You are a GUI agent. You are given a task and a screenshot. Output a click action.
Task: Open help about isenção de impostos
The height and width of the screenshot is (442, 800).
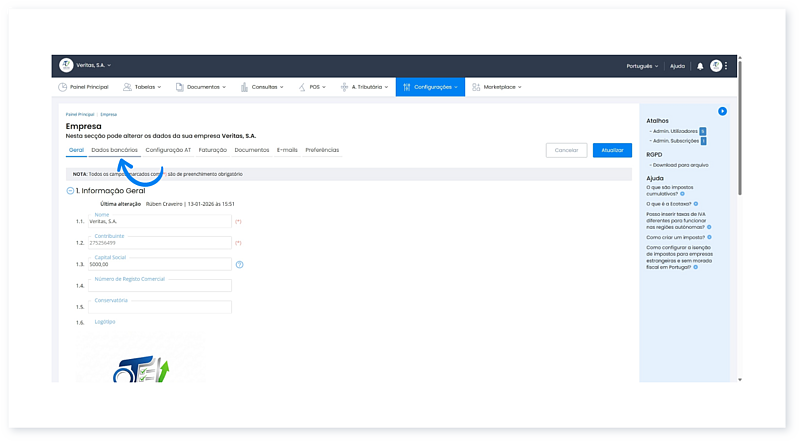(x=679, y=257)
